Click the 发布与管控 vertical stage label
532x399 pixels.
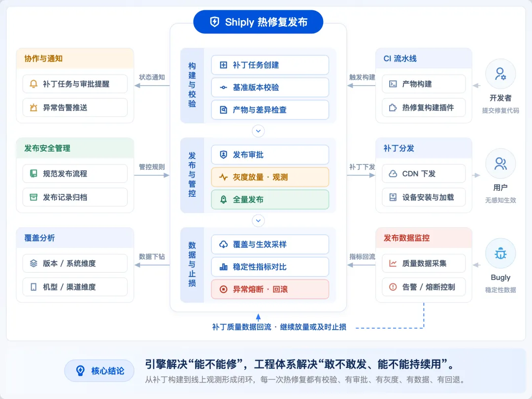[x=192, y=175]
